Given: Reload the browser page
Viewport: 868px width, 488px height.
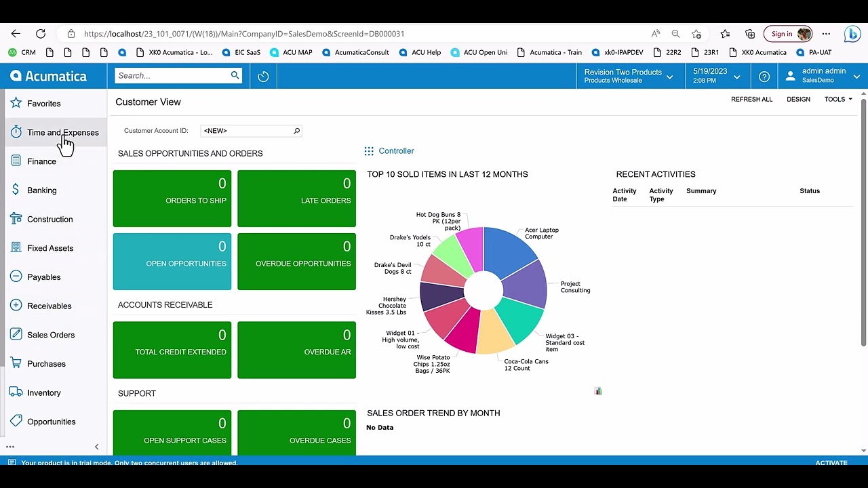Looking at the screenshot, I should point(41,34).
